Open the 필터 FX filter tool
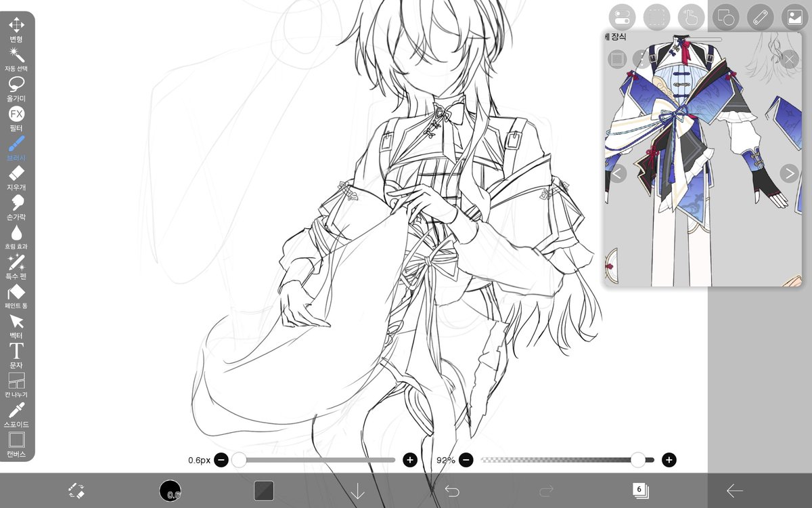812x508 pixels. pos(16,119)
